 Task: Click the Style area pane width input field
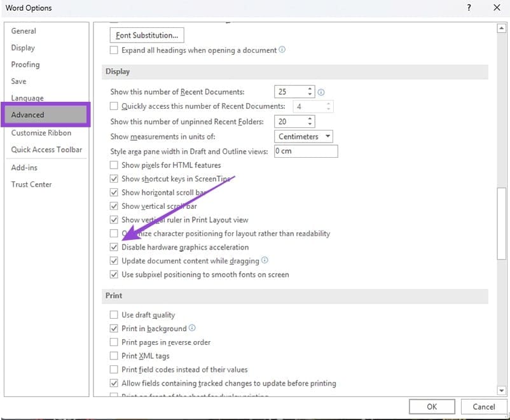coord(305,151)
